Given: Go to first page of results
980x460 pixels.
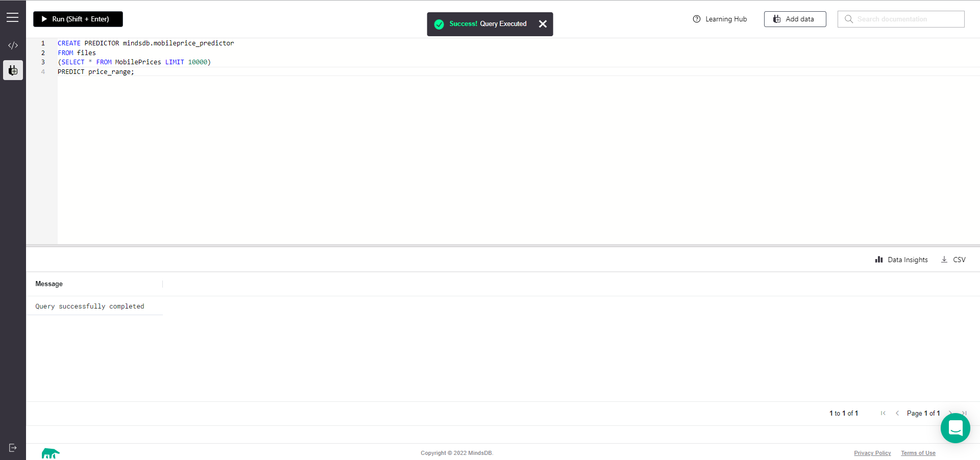Looking at the screenshot, I should click(883, 413).
